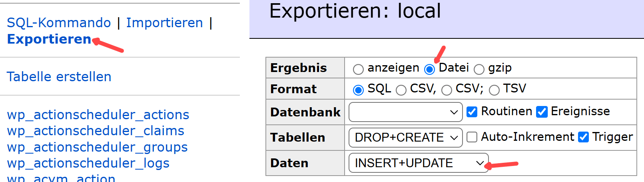Open table wp_actionscheduler_logs

(x=88, y=163)
